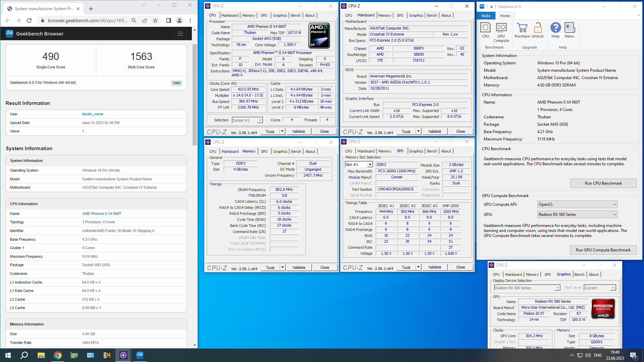Open the Chrome profile avatar icon
The image size is (644, 362).
[x=179, y=20]
